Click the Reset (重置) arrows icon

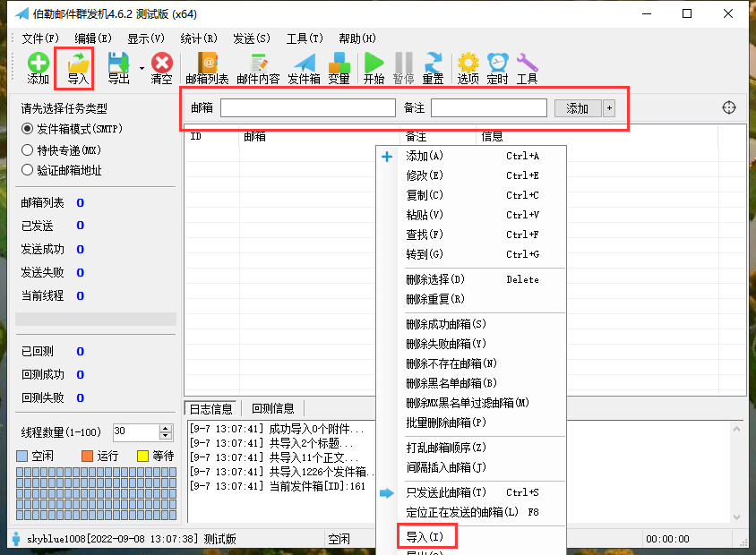[x=433, y=68]
